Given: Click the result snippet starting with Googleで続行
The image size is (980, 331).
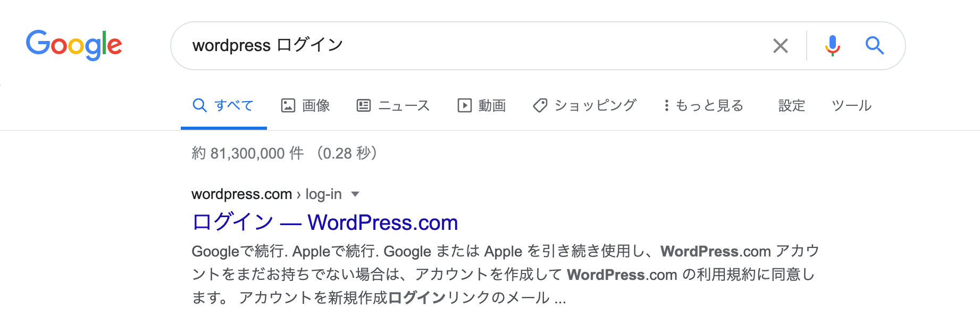Looking at the screenshot, I should coord(505,274).
